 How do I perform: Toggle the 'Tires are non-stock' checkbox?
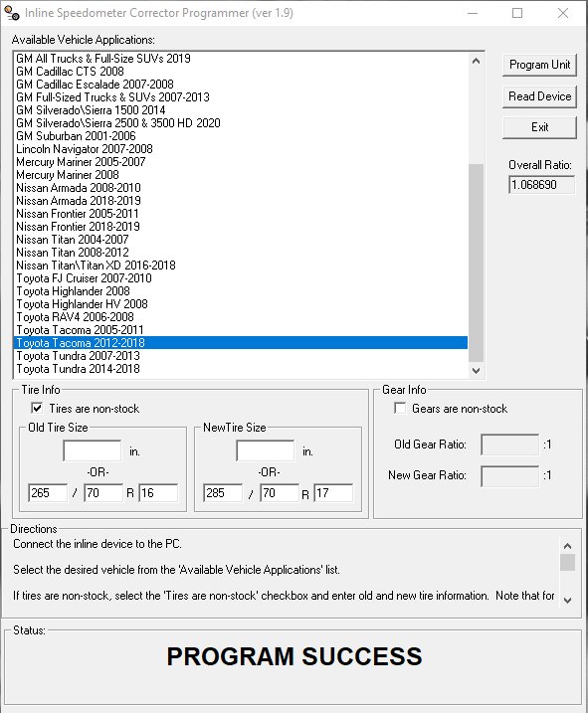[x=37, y=408]
